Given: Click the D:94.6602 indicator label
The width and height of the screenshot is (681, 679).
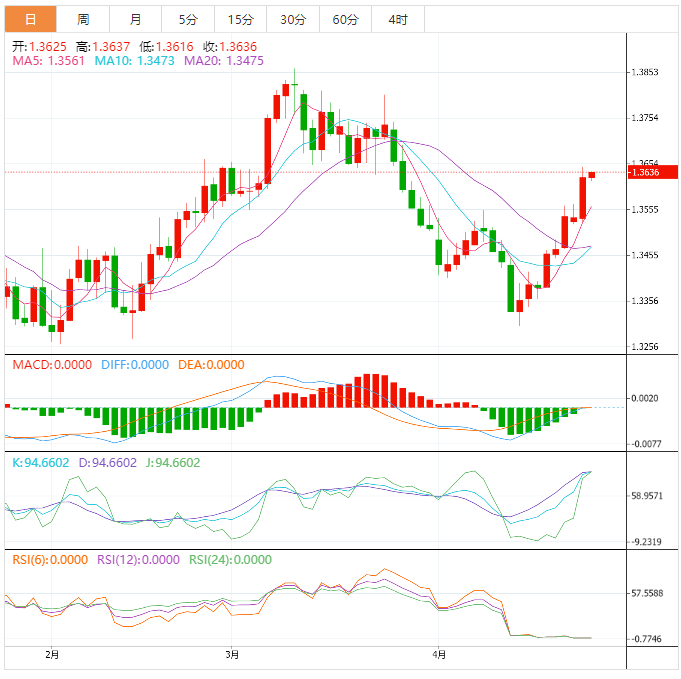Looking at the screenshot, I should (108, 463).
